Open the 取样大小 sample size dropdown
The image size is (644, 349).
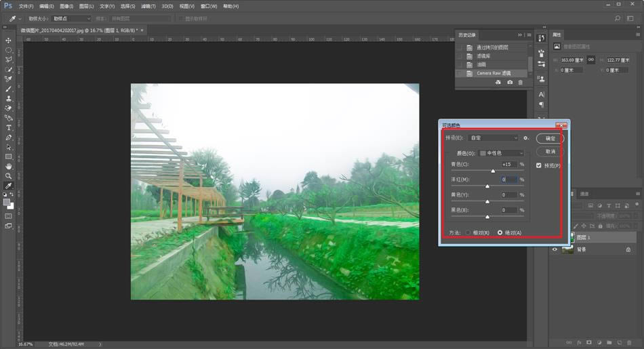(x=71, y=18)
